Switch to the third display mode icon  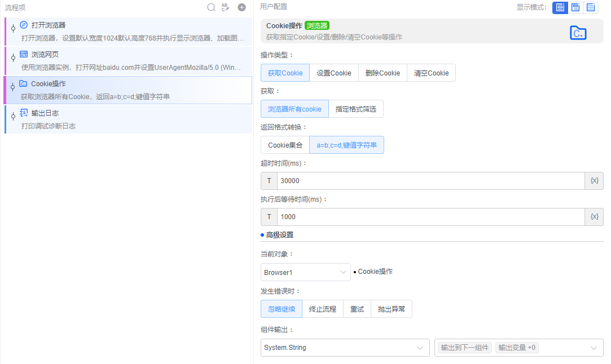pos(590,7)
